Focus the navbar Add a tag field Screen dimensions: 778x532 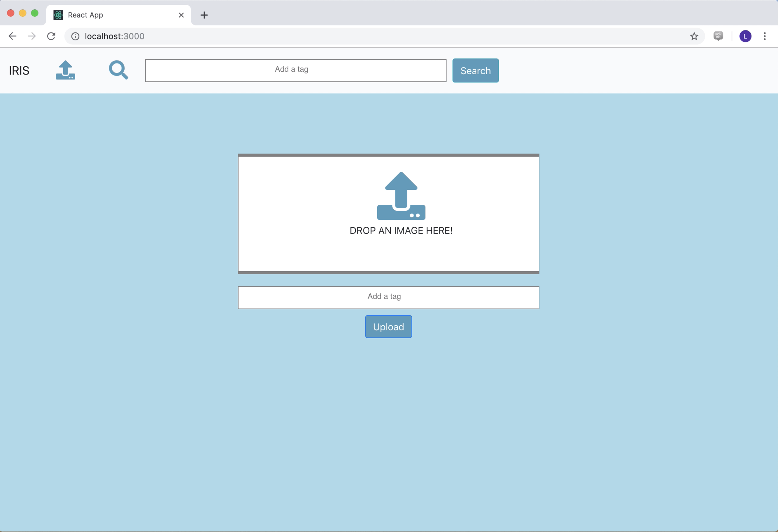coord(295,70)
